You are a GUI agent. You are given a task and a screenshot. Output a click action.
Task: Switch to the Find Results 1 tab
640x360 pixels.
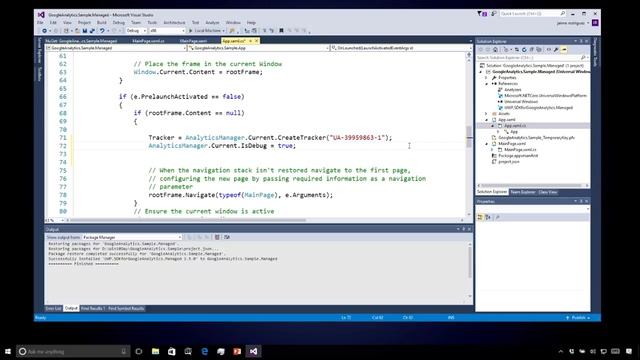(93, 309)
